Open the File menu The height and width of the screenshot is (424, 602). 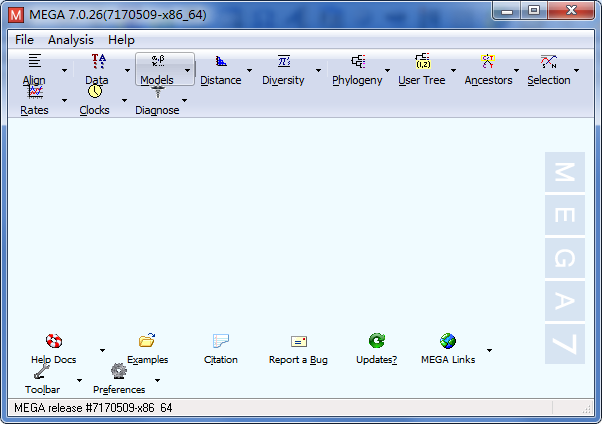tap(24, 40)
